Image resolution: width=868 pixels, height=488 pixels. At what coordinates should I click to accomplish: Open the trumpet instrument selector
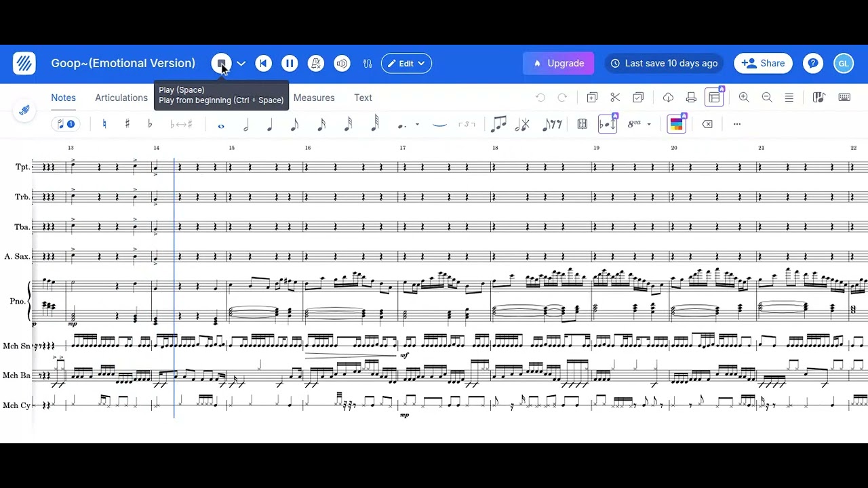tap(24, 110)
